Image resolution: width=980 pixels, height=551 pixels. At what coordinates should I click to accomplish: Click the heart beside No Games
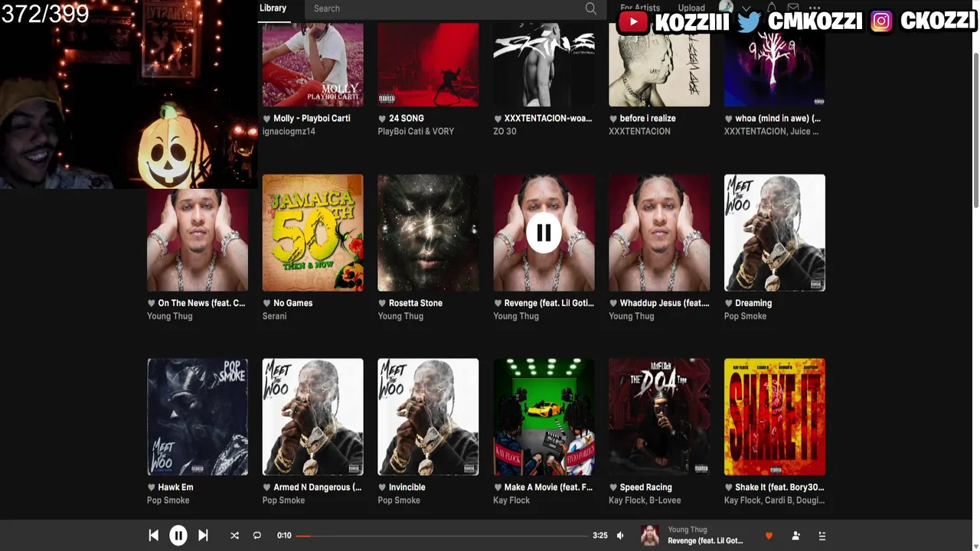click(x=267, y=303)
